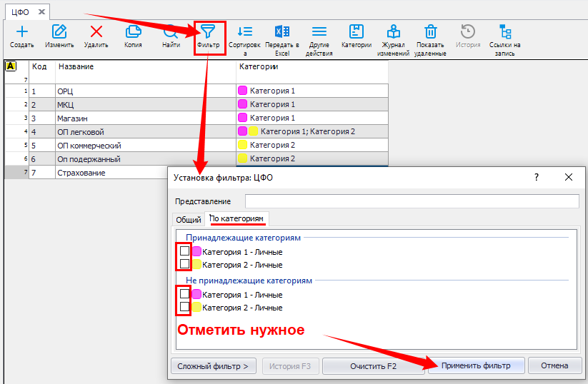Switch to the Общий tab

point(189,220)
